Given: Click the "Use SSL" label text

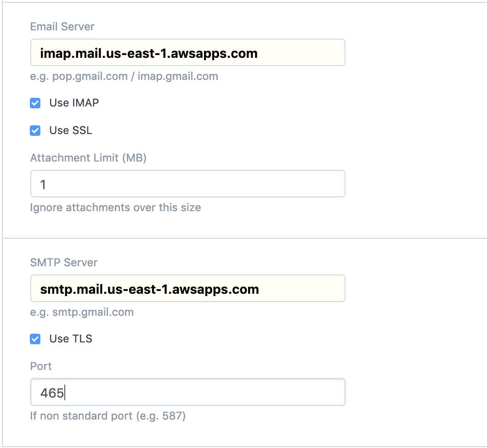Looking at the screenshot, I should click(71, 130).
